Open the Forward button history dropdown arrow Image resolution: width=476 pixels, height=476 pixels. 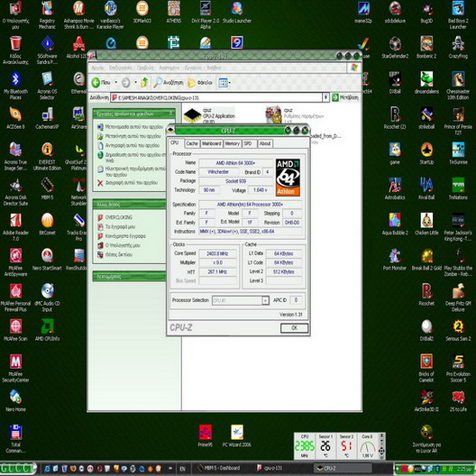click(x=136, y=82)
